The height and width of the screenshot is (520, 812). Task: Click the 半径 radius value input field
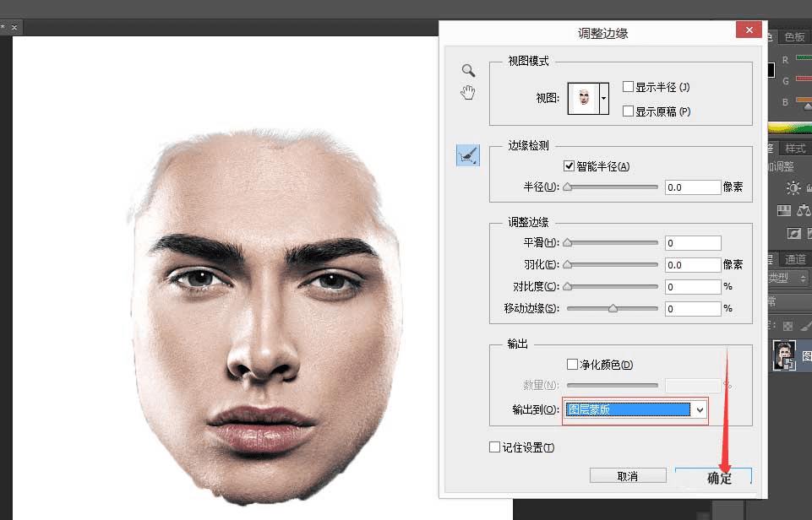point(691,187)
